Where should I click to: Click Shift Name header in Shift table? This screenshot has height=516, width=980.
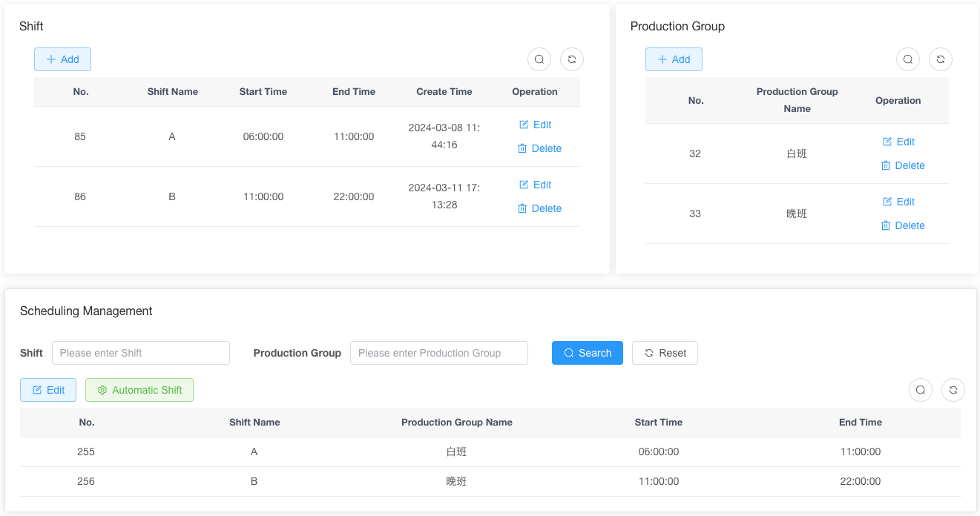(173, 92)
